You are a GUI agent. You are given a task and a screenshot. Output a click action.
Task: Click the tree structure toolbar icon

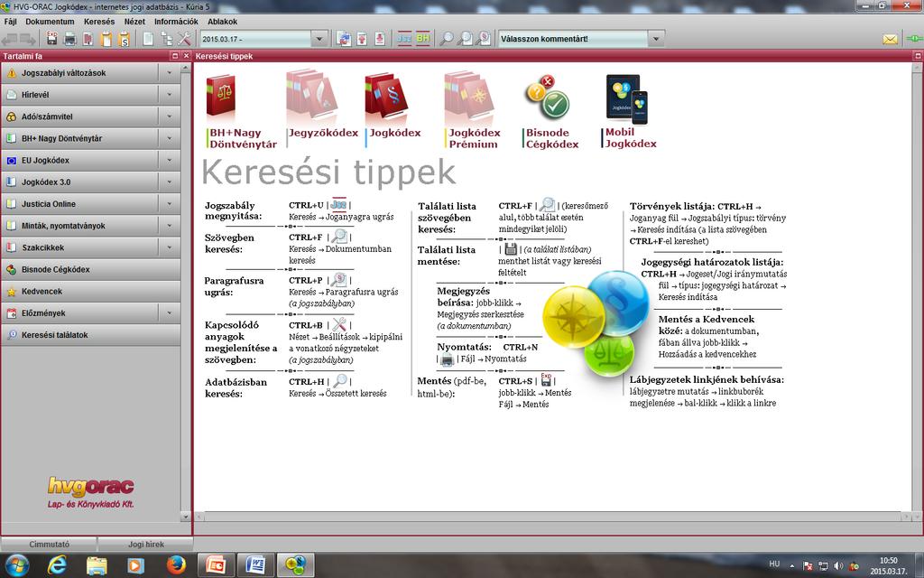click(167, 39)
